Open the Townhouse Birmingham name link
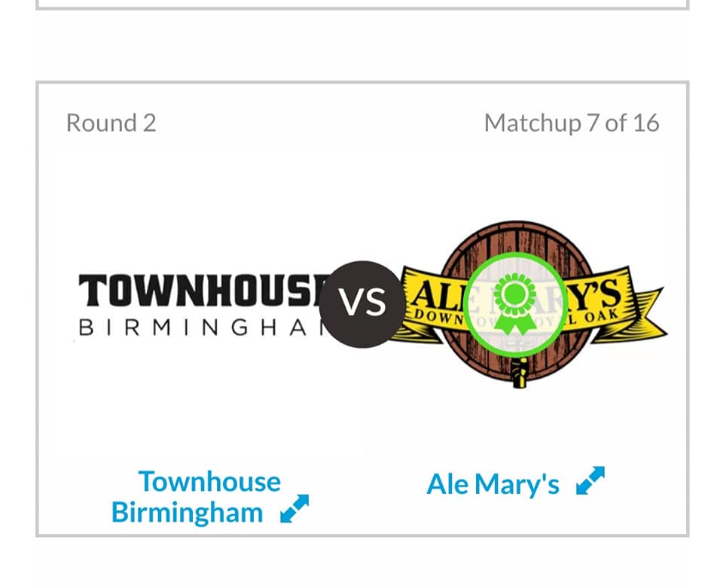723x588 pixels. [x=196, y=497]
